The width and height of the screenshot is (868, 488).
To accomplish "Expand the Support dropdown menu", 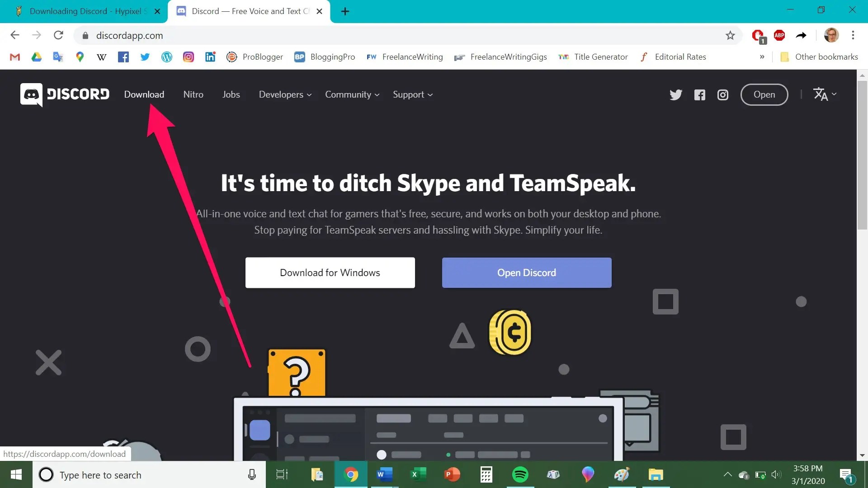I will pyautogui.click(x=412, y=94).
